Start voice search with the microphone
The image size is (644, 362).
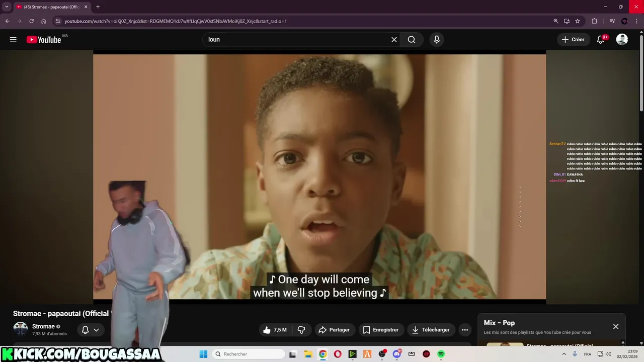tap(437, 40)
